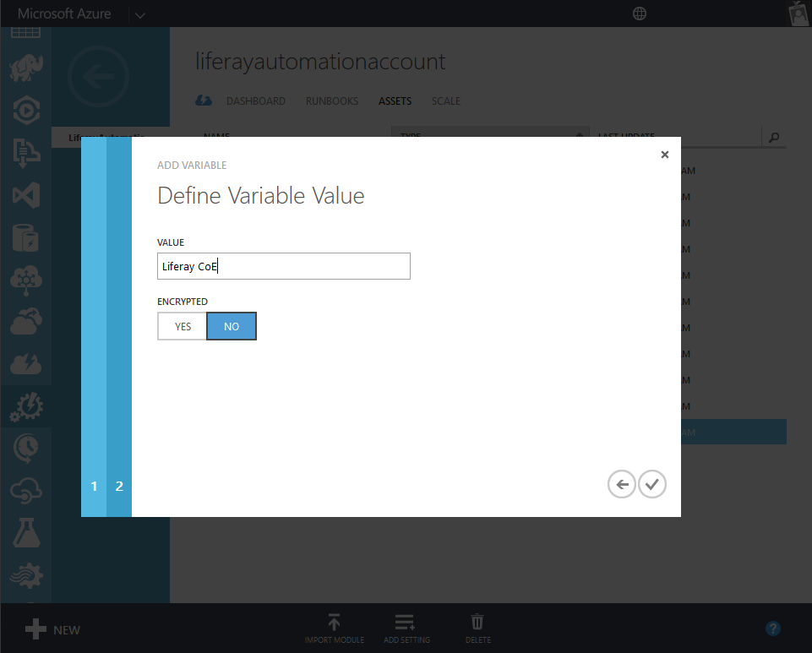
Task: Keep ENCRYPTED set to NO
Action: (x=231, y=326)
